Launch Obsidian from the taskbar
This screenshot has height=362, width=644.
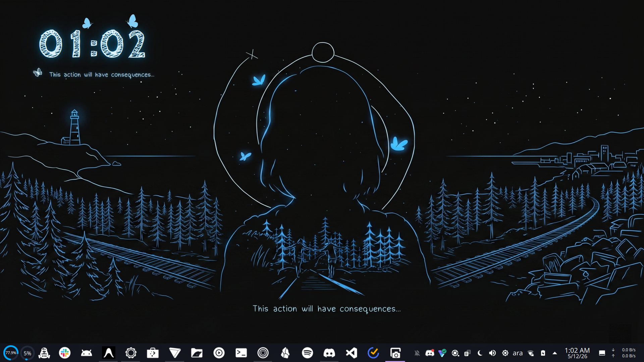[x=285, y=353]
